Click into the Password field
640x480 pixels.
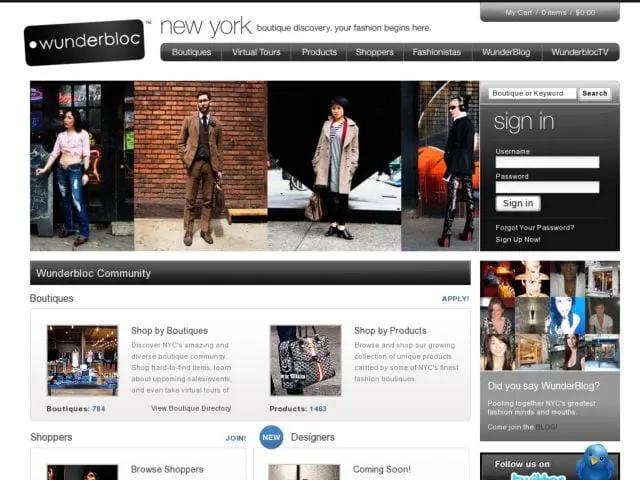[x=547, y=187]
